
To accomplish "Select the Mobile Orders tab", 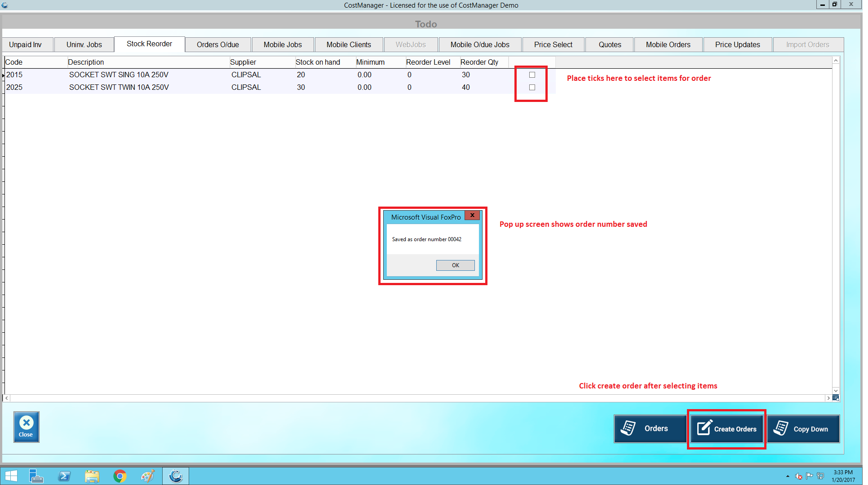I will coord(668,45).
